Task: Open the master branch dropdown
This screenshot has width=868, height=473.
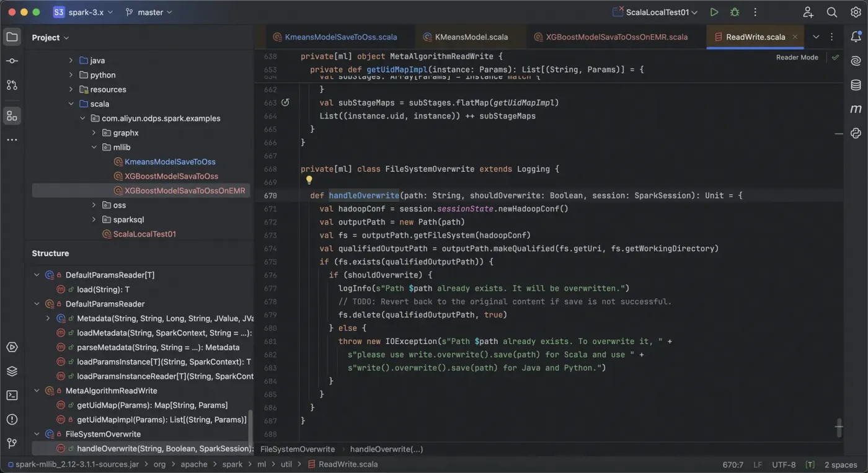Action: 149,12
